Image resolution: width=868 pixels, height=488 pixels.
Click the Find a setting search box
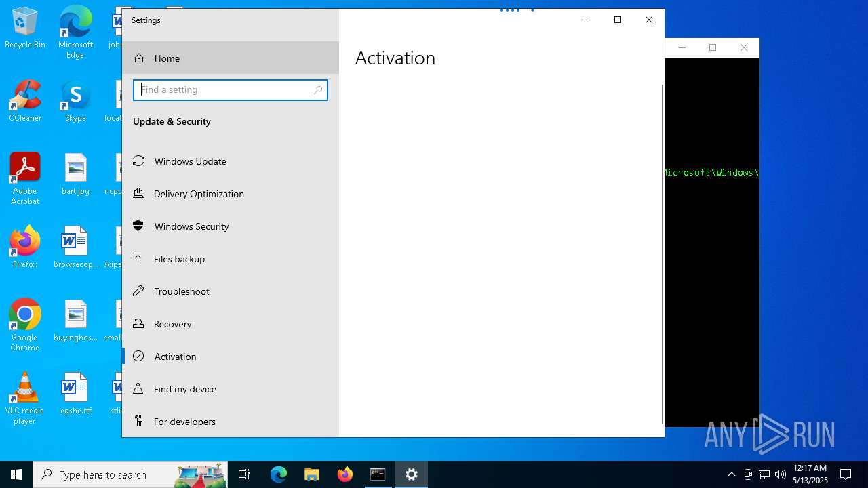click(x=231, y=90)
